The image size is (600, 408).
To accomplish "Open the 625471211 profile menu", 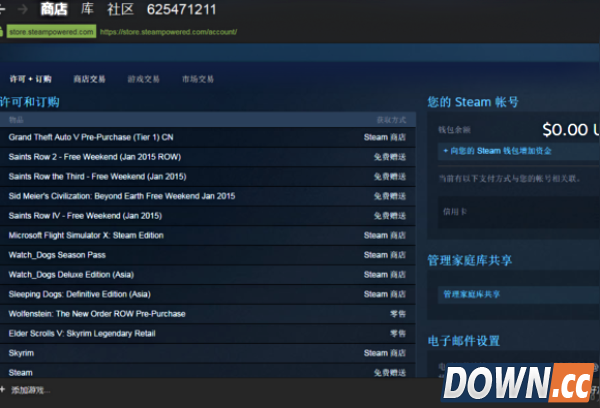I will tap(182, 9).
